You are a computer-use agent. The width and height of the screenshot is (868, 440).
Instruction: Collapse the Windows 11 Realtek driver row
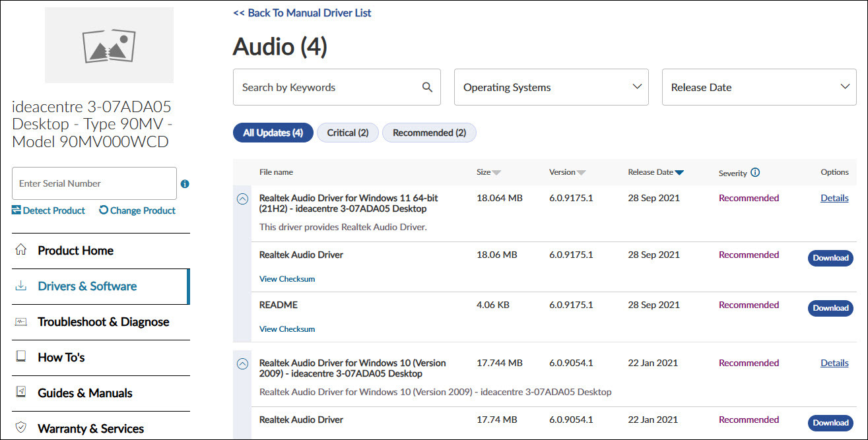pyautogui.click(x=242, y=199)
